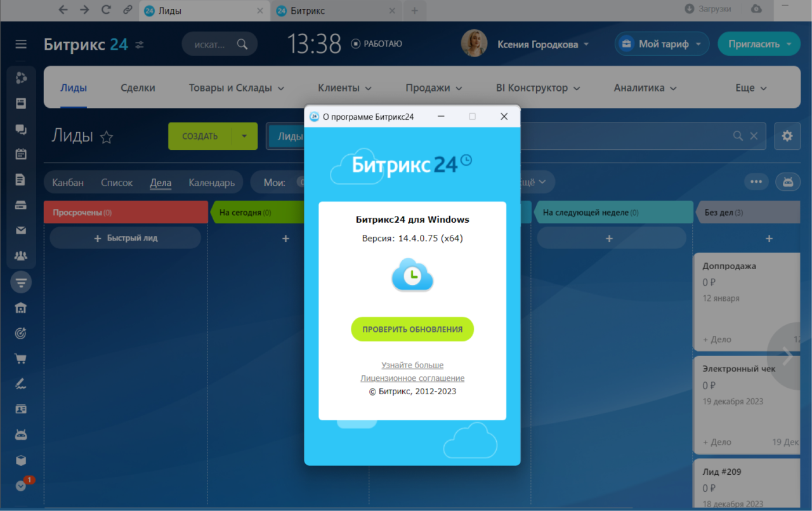Open the box cube icon in sidebar

(21, 460)
